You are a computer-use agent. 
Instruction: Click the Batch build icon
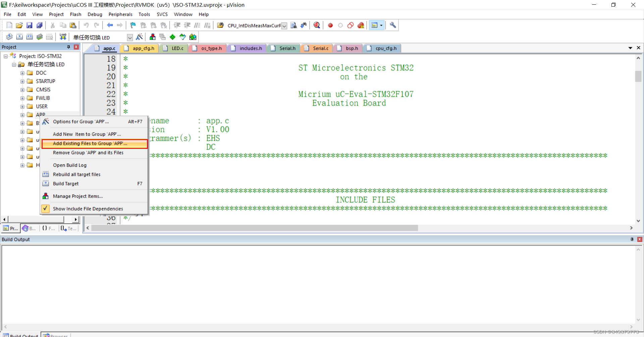tap(40, 37)
